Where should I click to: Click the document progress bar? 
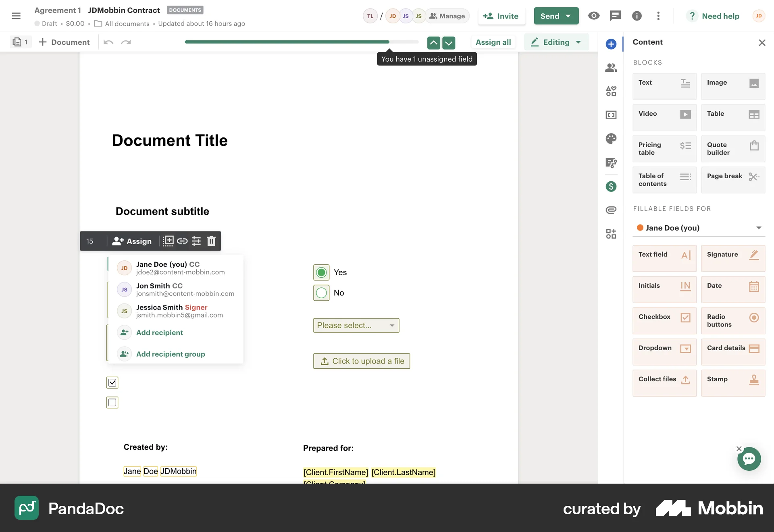coord(302,42)
